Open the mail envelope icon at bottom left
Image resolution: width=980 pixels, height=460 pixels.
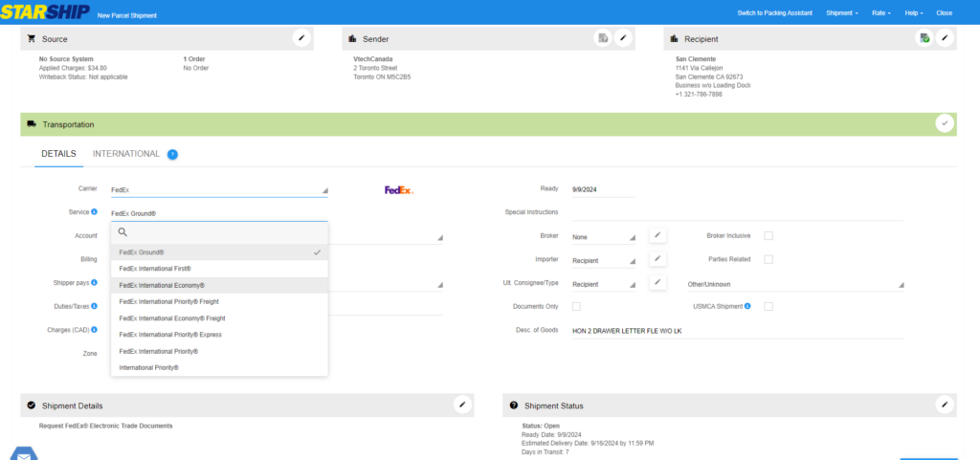point(24,454)
